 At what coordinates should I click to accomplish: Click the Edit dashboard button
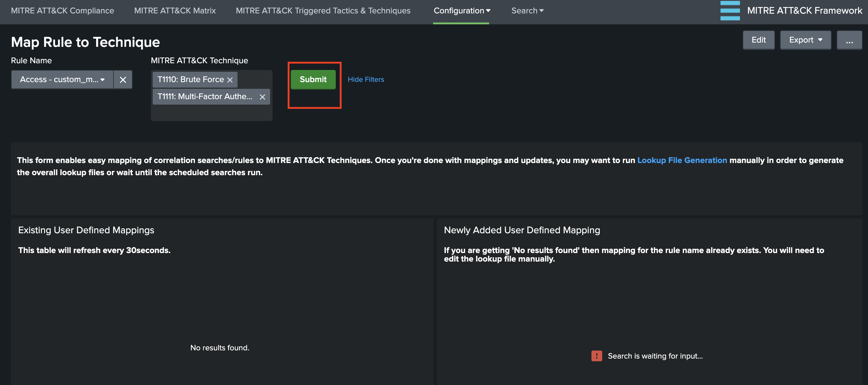pos(759,40)
